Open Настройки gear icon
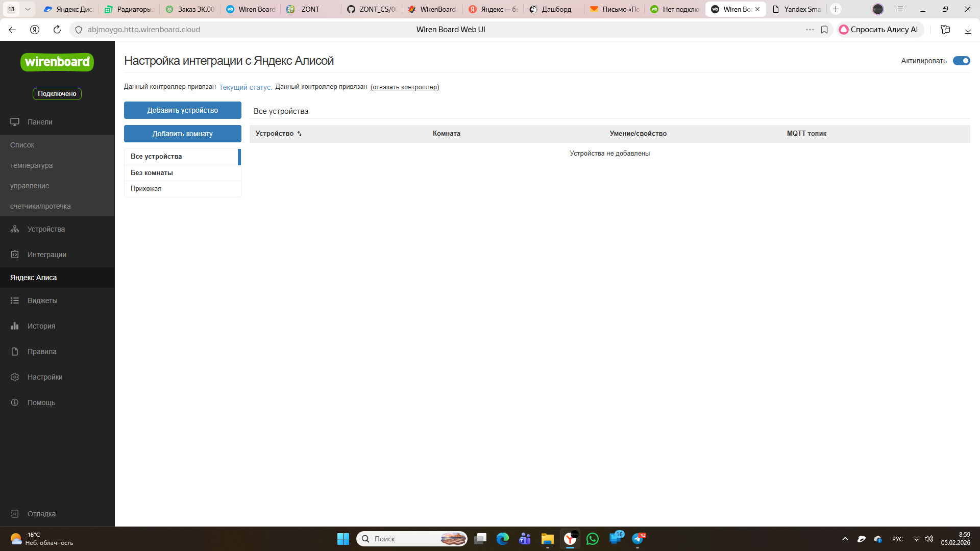Viewport: 980px width, 551px height. click(15, 377)
